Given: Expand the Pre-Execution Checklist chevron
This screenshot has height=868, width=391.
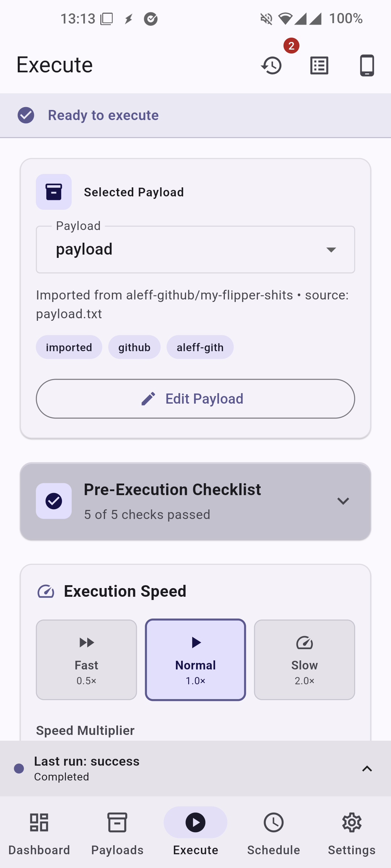Looking at the screenshot, I should click(x=343, y=501).
